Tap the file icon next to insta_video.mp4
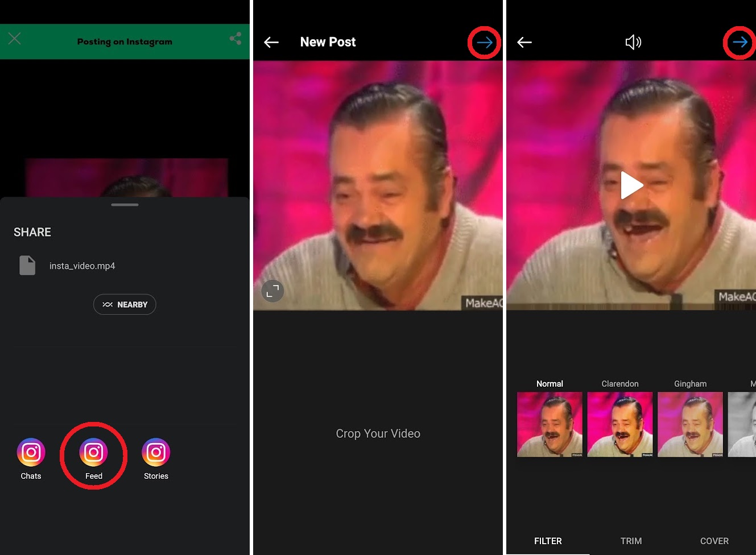This screenshot has width=756, height=555. [x=27, y=265]
